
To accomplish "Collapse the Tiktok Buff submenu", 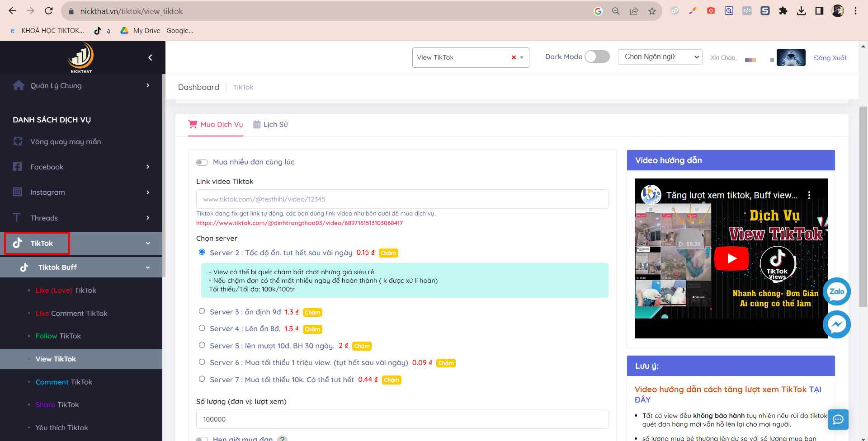I will pos(81,267).
